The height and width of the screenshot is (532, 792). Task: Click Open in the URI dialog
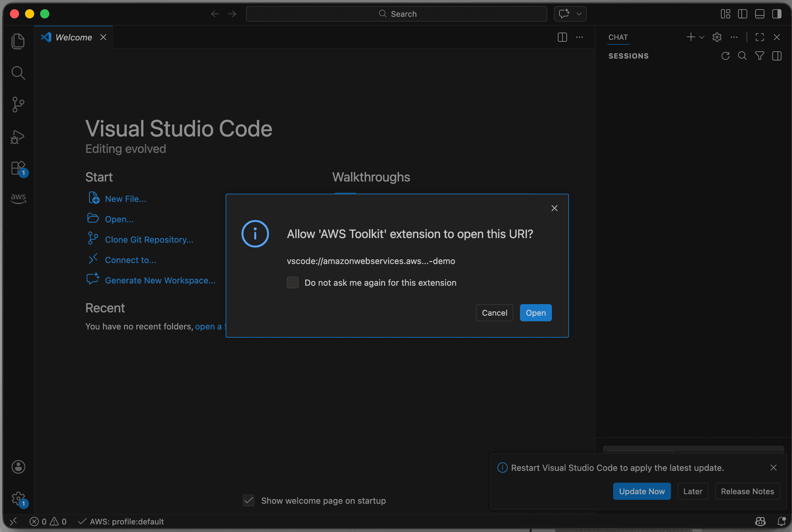coord(535,312)
